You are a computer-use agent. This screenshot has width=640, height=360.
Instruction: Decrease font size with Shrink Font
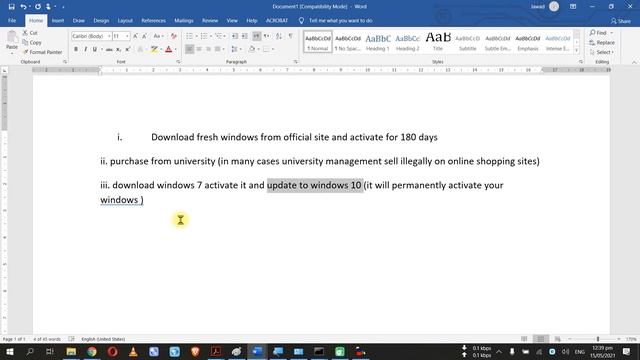pyautogui.click(x=144, y=36)
